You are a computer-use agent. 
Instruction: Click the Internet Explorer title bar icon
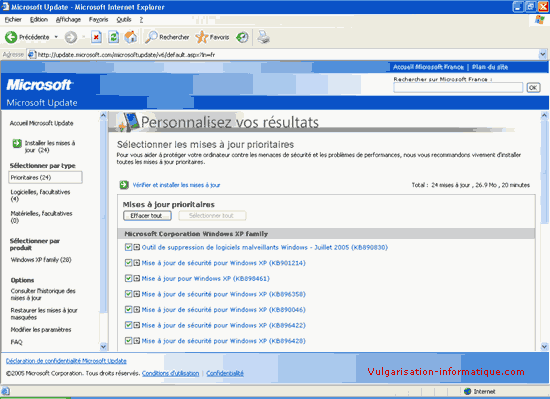point(5,7)
